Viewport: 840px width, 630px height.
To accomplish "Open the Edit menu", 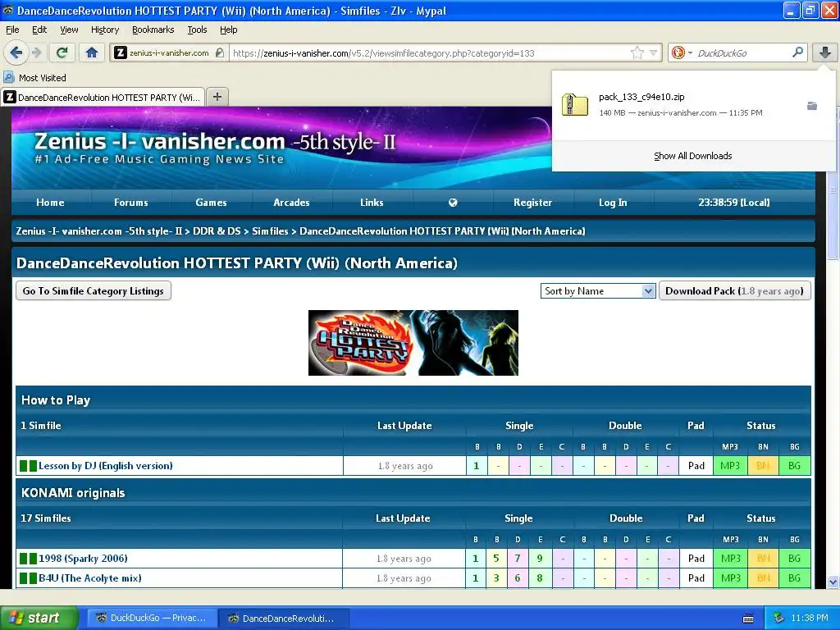I will point(39,30).
